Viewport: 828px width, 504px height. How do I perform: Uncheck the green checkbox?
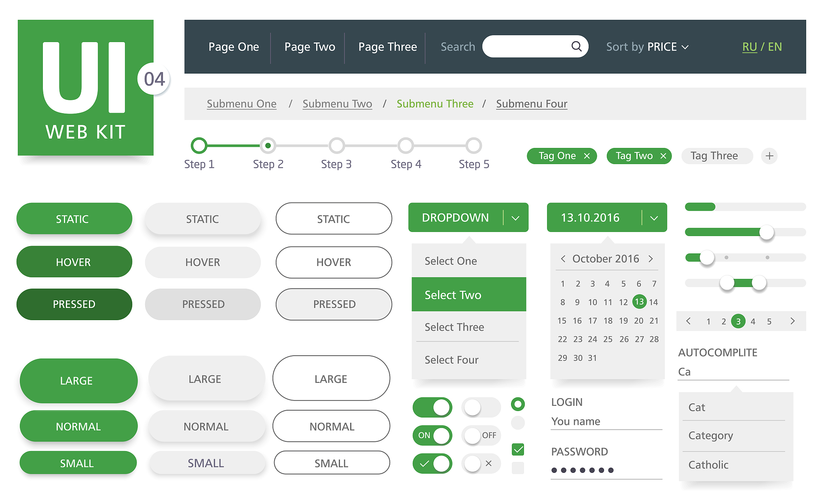518,449
